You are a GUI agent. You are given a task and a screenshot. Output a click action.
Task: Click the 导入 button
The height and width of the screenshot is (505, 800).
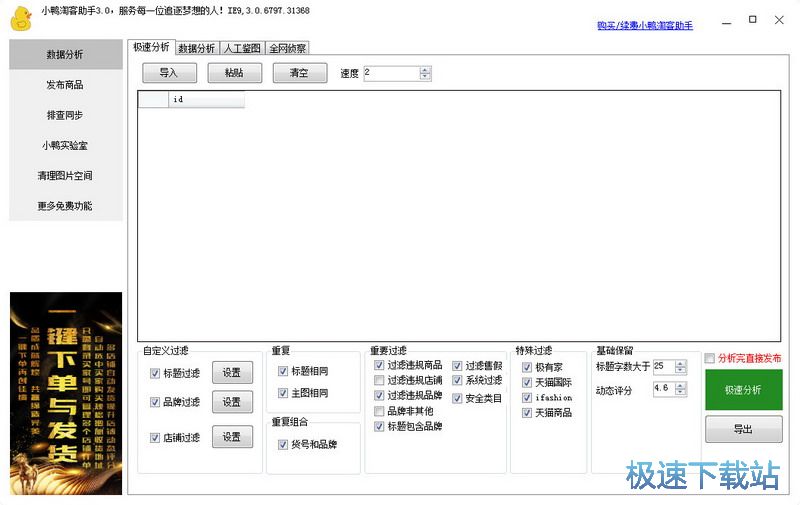click(x=169, y=73)
